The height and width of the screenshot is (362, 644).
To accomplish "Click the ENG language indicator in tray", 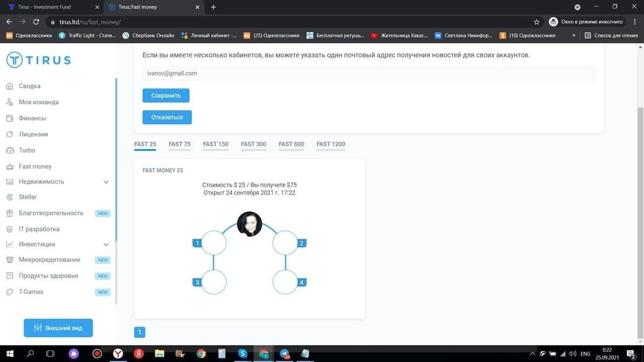I will pyautogui.click(x=585, y=354).
